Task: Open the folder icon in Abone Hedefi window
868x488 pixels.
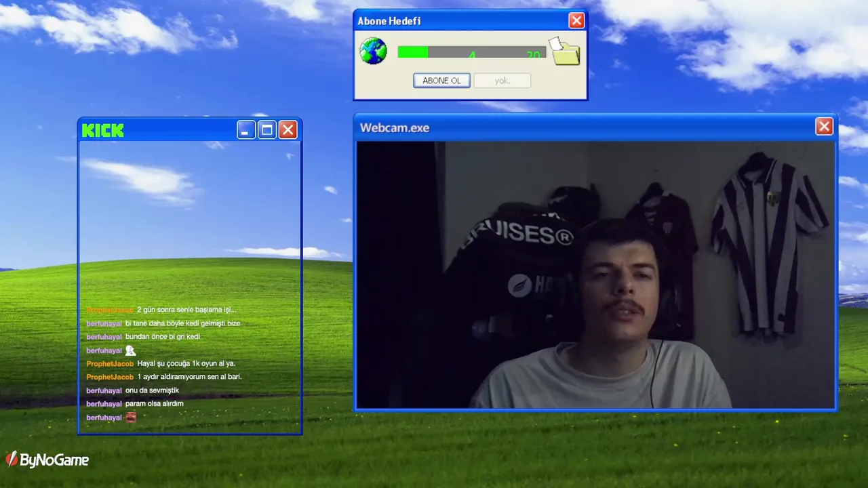Action: (564, 51)
